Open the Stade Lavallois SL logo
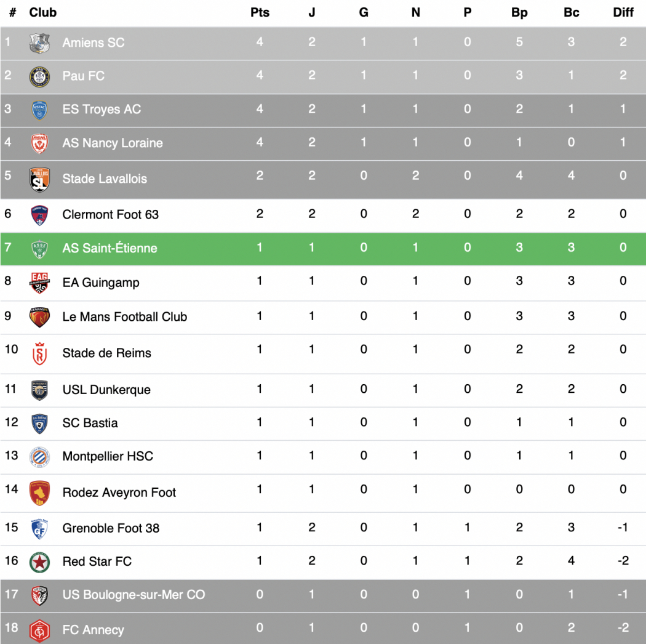The image size is (646, 644). 39,179
